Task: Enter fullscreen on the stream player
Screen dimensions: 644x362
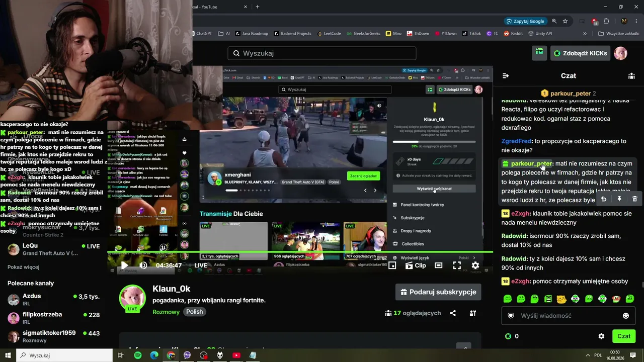Action: (x=457, y=265)
